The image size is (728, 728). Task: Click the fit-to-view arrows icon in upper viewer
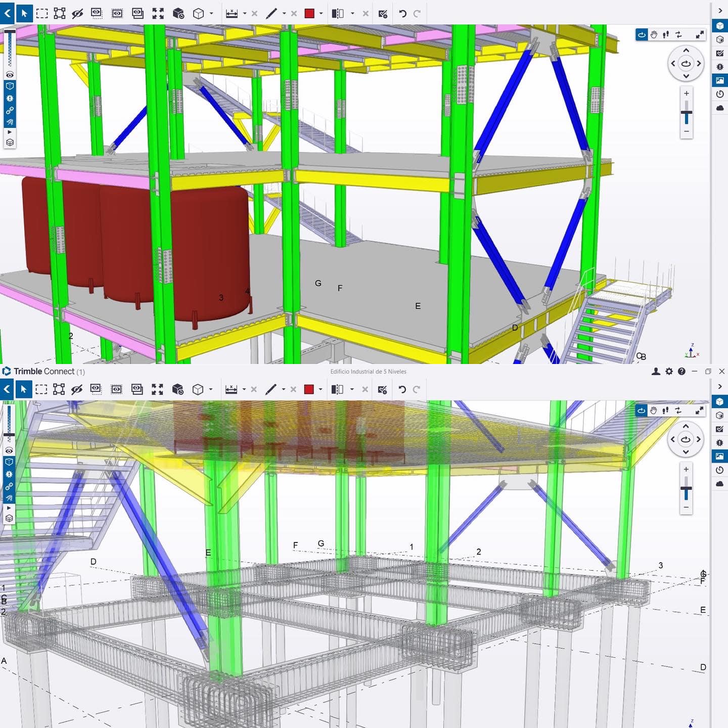(158, 14)
